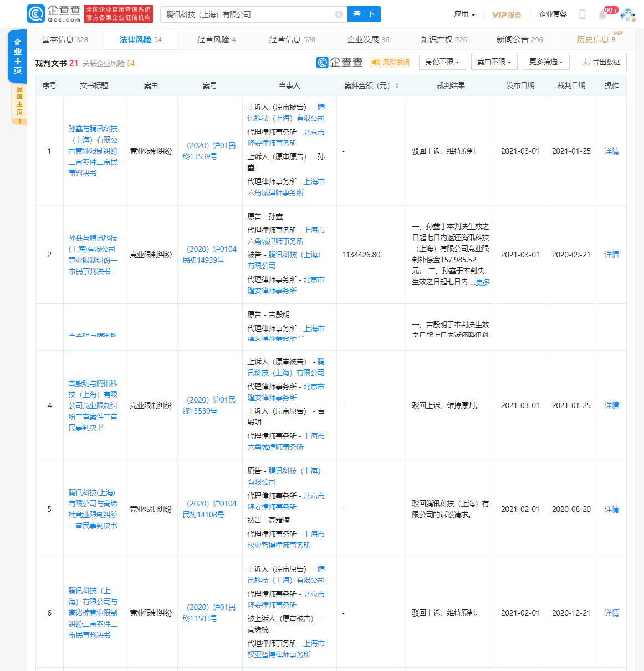Screen dimensions: 644x671
Task: Open 北京市隆安律师事务所 link in row 2
Action: tap(286, 285)
